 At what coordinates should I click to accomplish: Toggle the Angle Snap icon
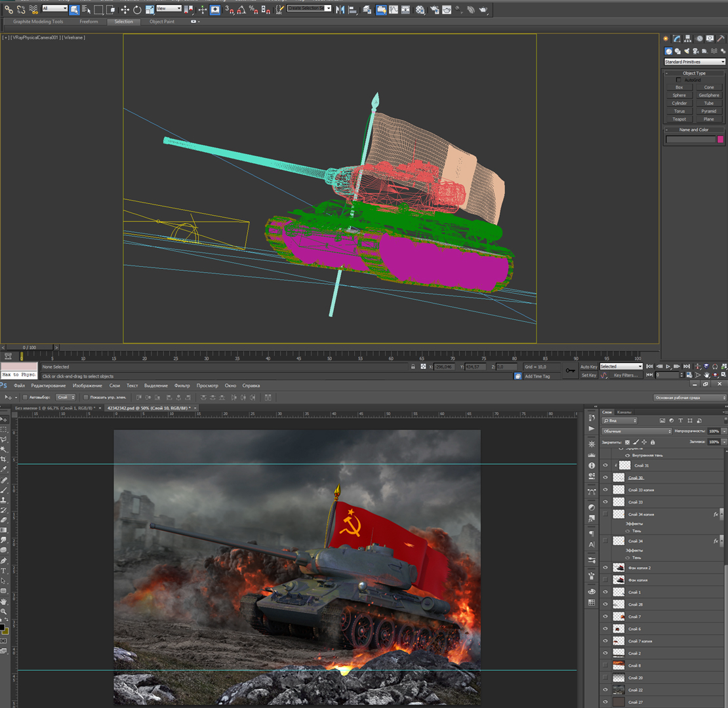pos(241,9)
